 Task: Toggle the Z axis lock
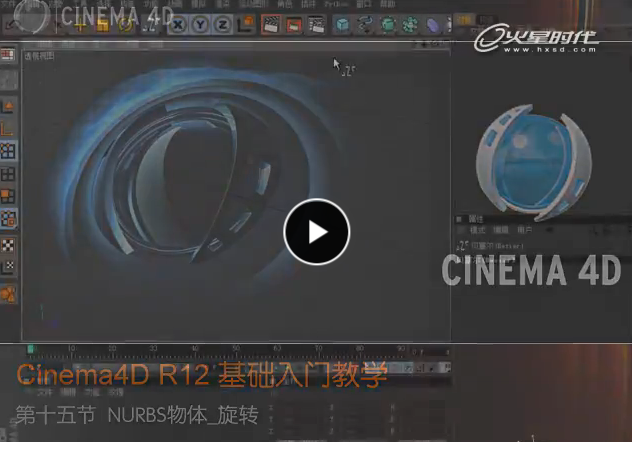[222, 25]
